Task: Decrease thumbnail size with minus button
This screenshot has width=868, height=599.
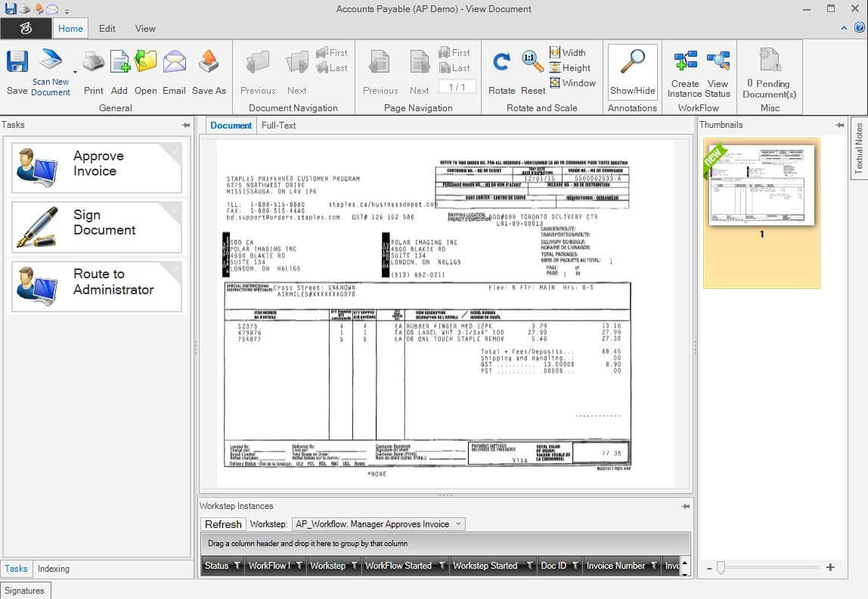Action: click(709, 568)
